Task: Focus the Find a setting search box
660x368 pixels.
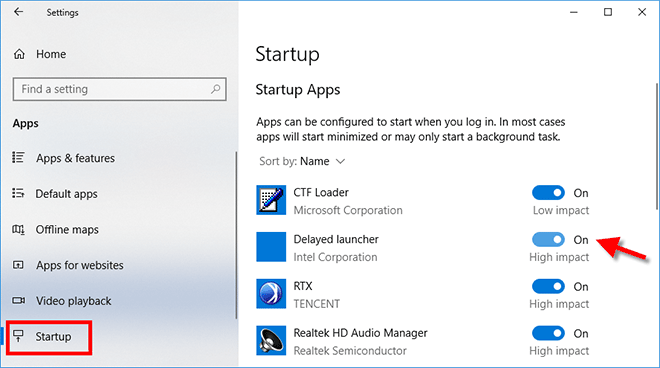Action: pyautogui.click(x=120, y=89)
